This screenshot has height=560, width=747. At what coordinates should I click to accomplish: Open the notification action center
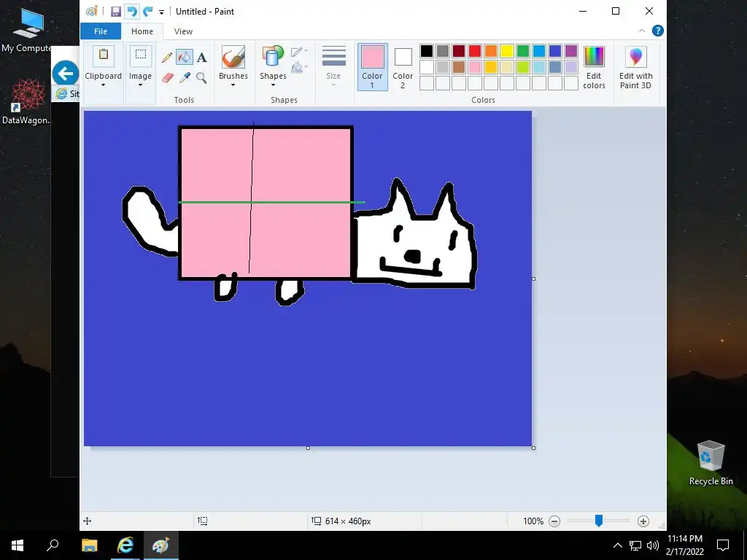click(723, 545)
